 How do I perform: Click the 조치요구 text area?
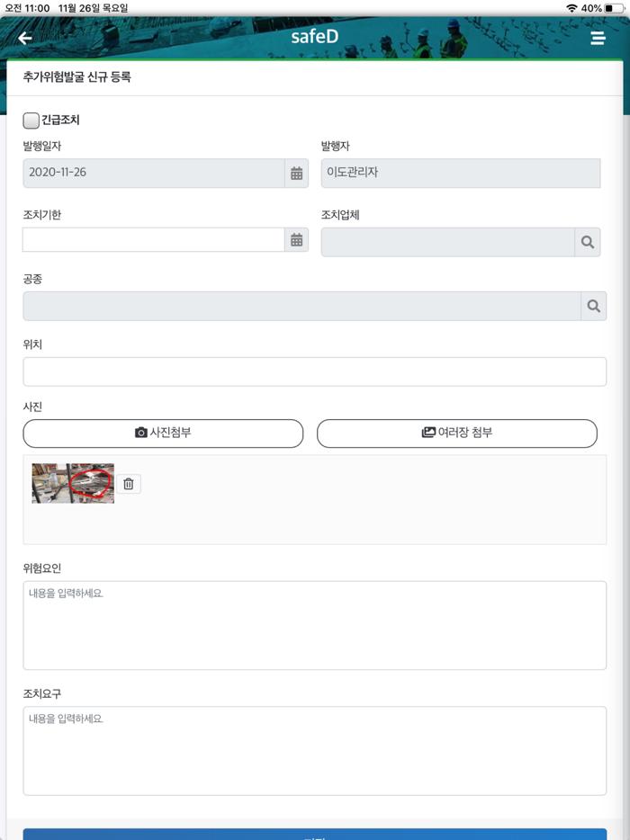click(314, 751)
